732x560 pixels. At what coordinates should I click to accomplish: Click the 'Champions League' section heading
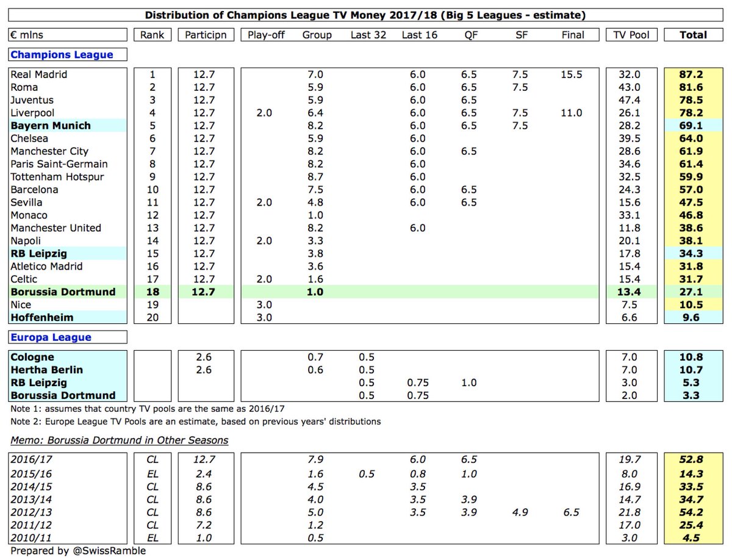click(62, 55)
